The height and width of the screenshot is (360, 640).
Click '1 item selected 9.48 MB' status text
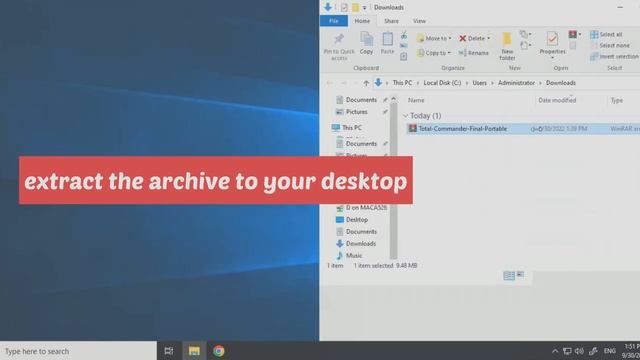[385, 266]
